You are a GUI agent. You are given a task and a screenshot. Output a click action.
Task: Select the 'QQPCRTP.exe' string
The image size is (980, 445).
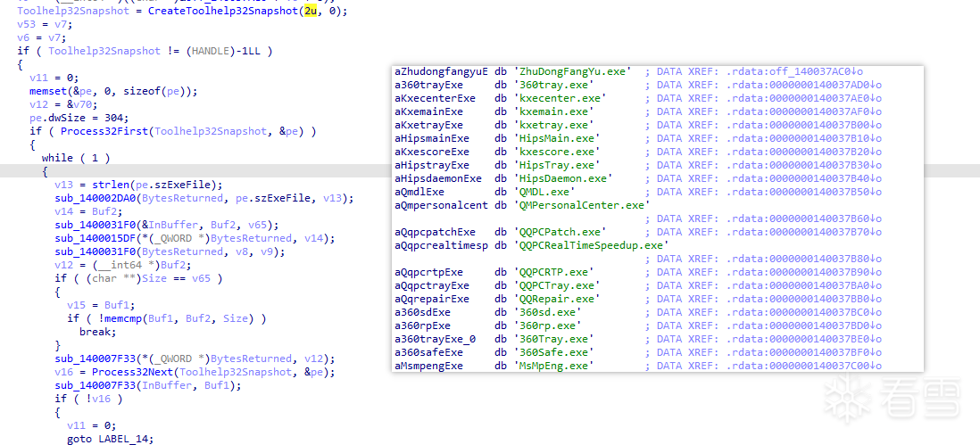click(x=553, y=273)
